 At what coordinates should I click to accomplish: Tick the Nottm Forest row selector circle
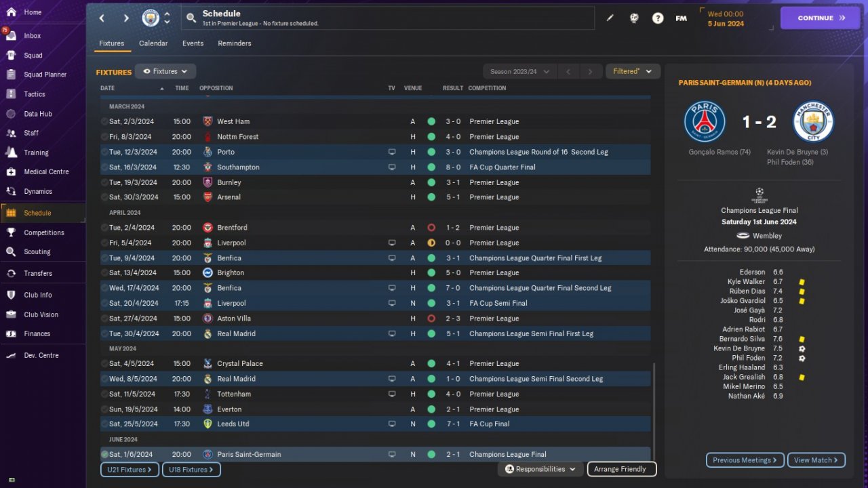tap(104, 137)
